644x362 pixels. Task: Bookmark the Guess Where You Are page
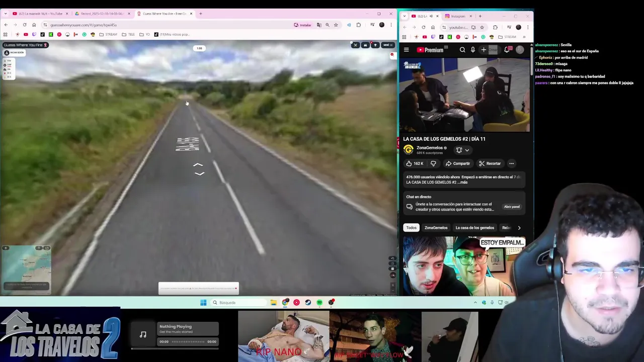tap(336, 25)
